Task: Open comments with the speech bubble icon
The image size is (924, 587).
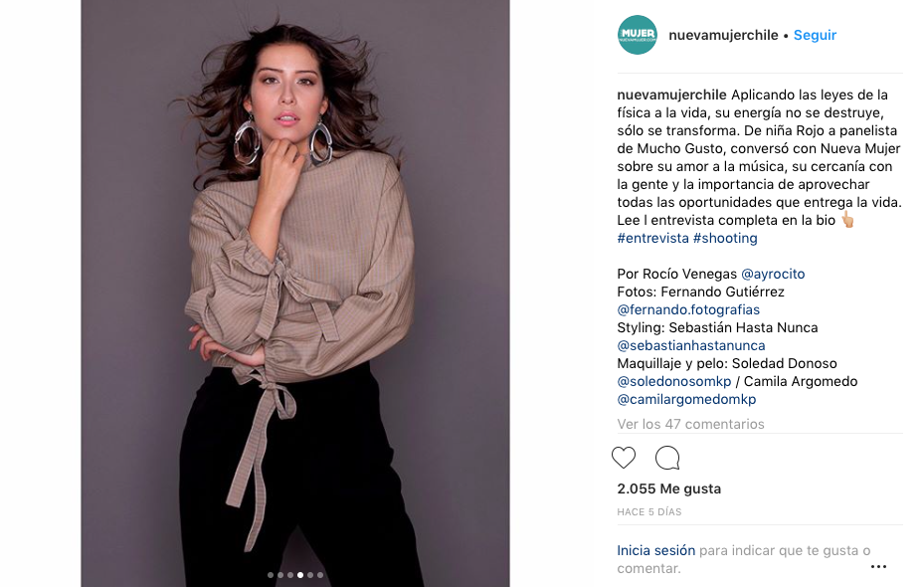Action: 667,458
